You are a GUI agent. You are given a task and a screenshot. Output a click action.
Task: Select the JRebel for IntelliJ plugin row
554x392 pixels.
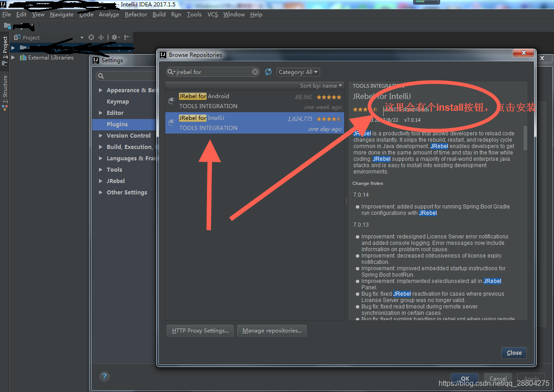[x=254, y=123]
